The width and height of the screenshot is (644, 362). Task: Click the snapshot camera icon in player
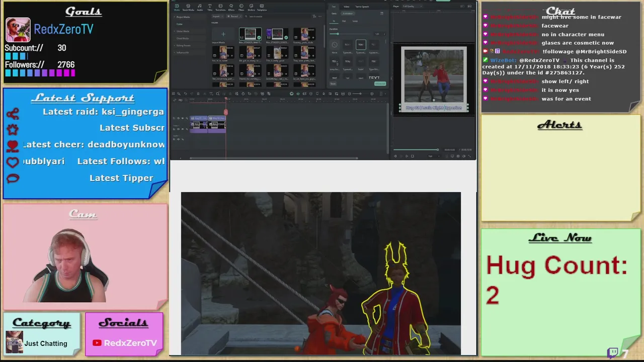[x=458, y=156]
